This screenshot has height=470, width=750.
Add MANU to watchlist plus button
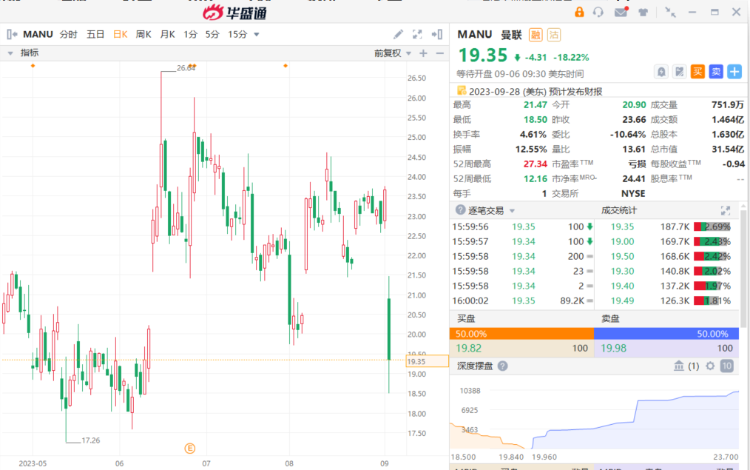tap(734, 72)
